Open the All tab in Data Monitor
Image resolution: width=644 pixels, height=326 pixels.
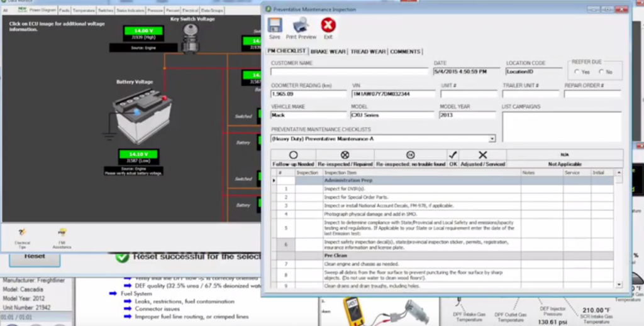pyautogui.click(x=5, y=10)
